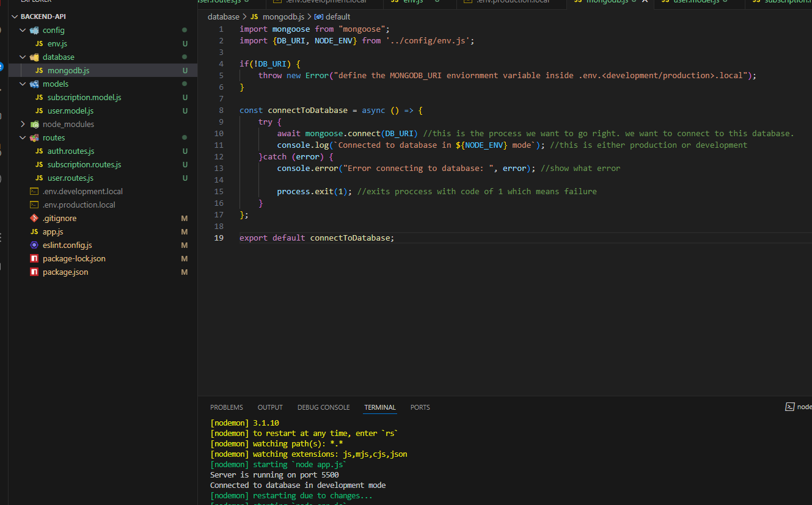Click the U status badge on env.js row
Screen dimensions: 812x505
[185, 43]
